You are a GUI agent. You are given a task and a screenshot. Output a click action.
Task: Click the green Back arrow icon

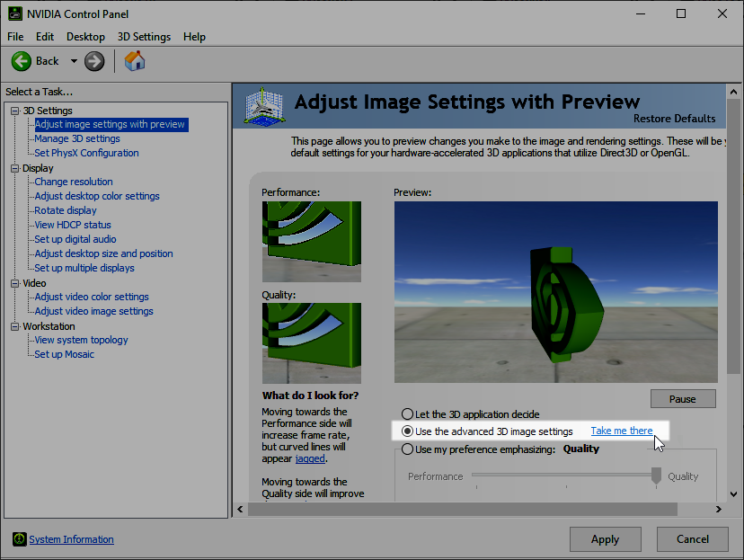click(22, 61)
